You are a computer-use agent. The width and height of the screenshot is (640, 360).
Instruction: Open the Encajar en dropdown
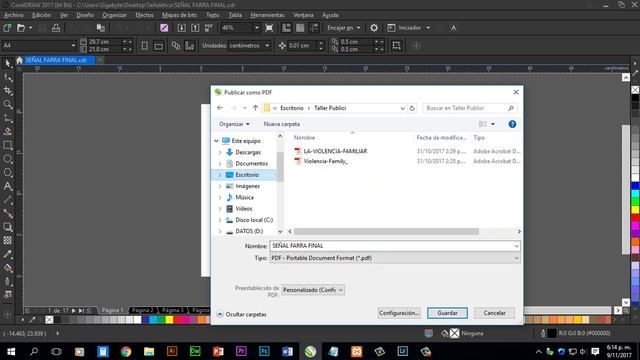(x=358, y=28)
